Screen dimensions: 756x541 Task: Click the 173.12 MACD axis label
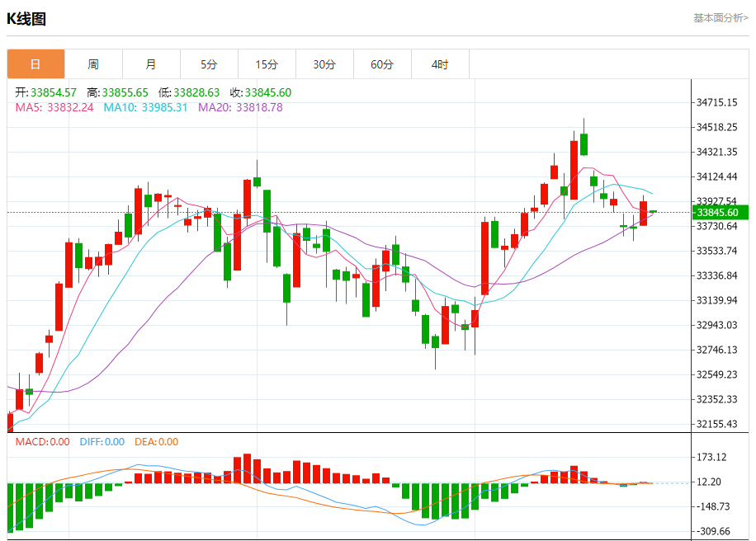pyautogui.click(x=711, y=457)
